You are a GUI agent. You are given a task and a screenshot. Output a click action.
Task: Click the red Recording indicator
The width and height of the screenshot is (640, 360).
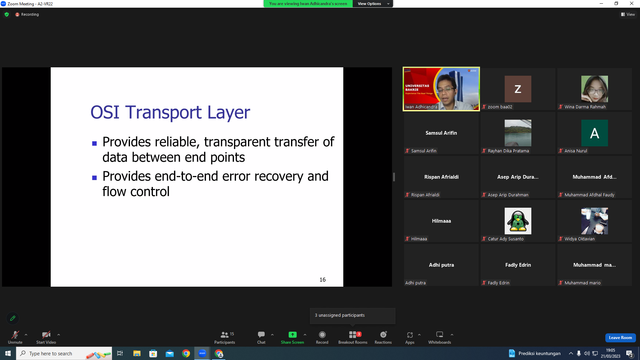(27, 14)
